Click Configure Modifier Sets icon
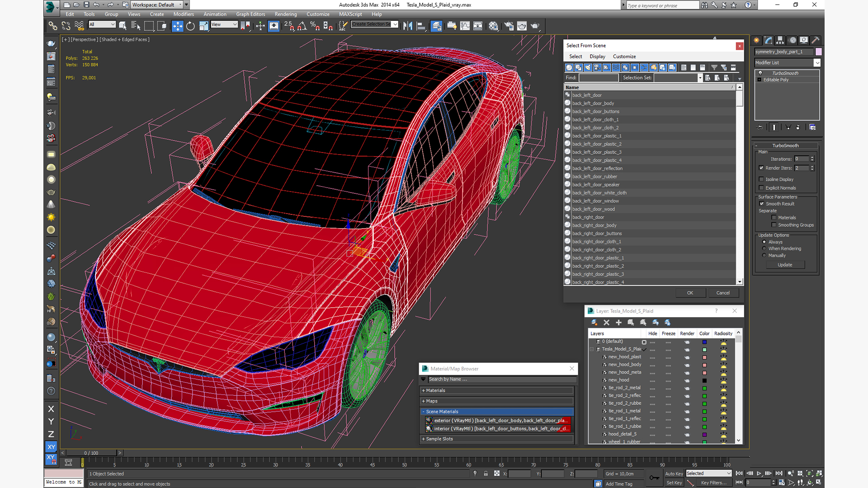 point(812,127)
